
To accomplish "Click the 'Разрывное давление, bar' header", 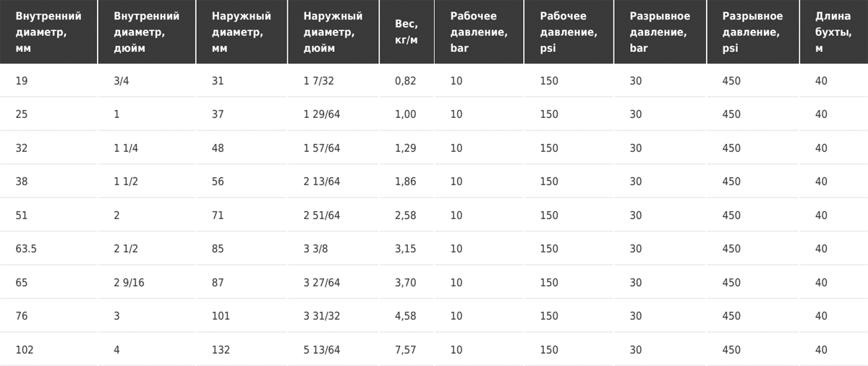I will pos(660,32).
